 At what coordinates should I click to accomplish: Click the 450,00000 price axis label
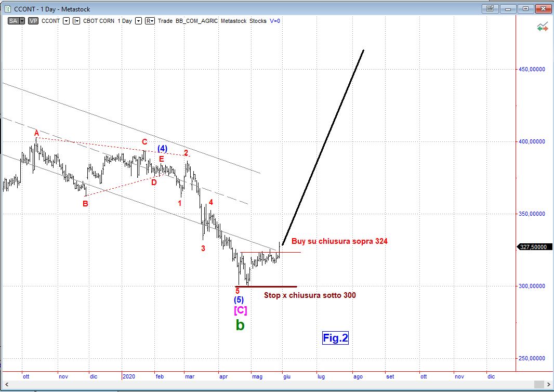coord(532,69)
